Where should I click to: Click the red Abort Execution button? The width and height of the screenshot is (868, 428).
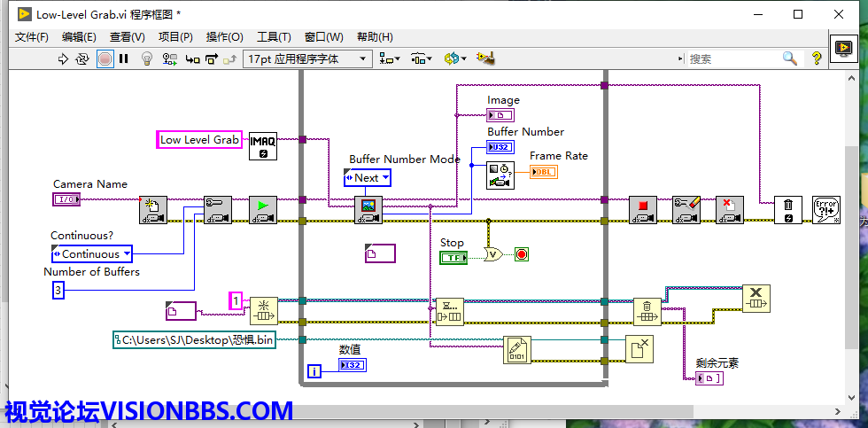pos(105,58)
